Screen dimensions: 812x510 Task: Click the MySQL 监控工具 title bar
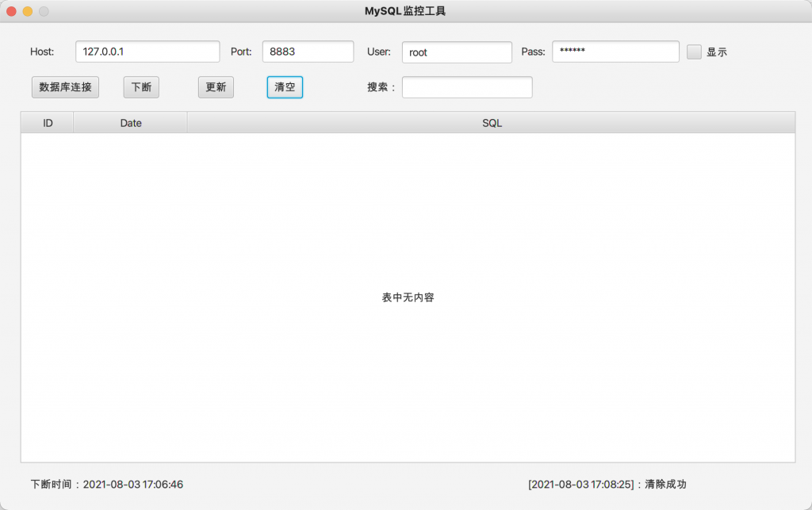coord(405,11)
